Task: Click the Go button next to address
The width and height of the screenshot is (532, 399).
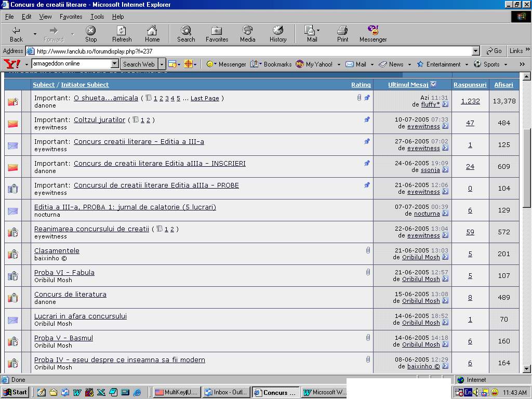Action: coord(494,51)
